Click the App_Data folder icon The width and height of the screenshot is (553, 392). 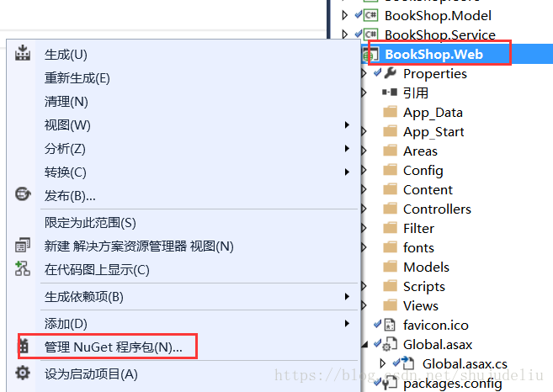click(x=390, y=112)
